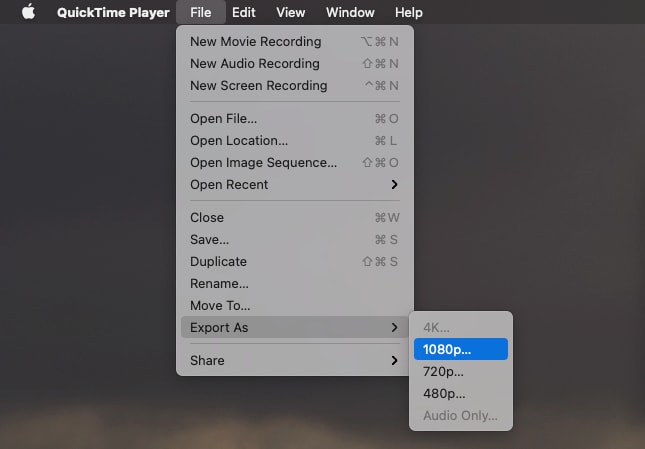Select Rename… menu item
The width and height of the screenshot is (645, 449).
coord(295,284)
